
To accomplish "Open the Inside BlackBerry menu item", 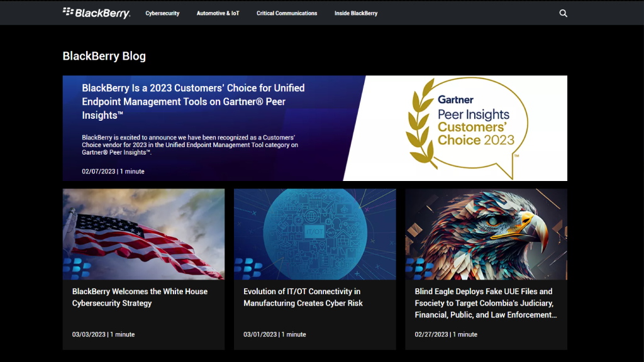I will point(356,13).
